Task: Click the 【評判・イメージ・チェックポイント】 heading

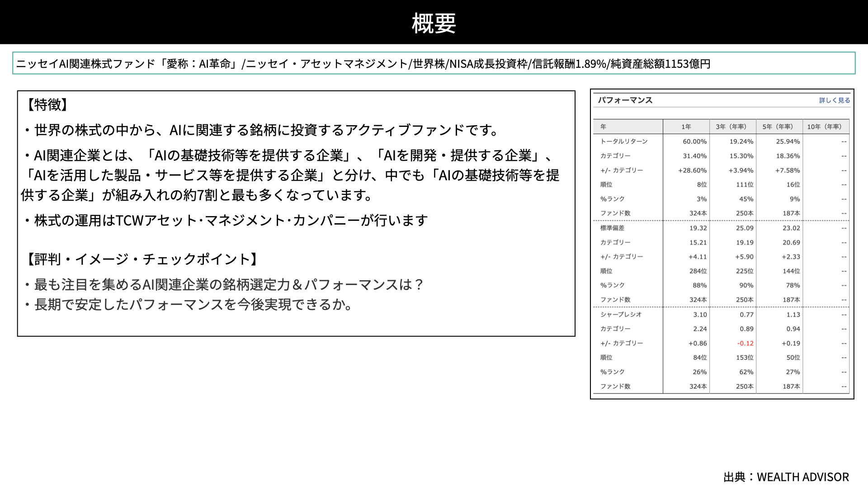Action: 142,259
